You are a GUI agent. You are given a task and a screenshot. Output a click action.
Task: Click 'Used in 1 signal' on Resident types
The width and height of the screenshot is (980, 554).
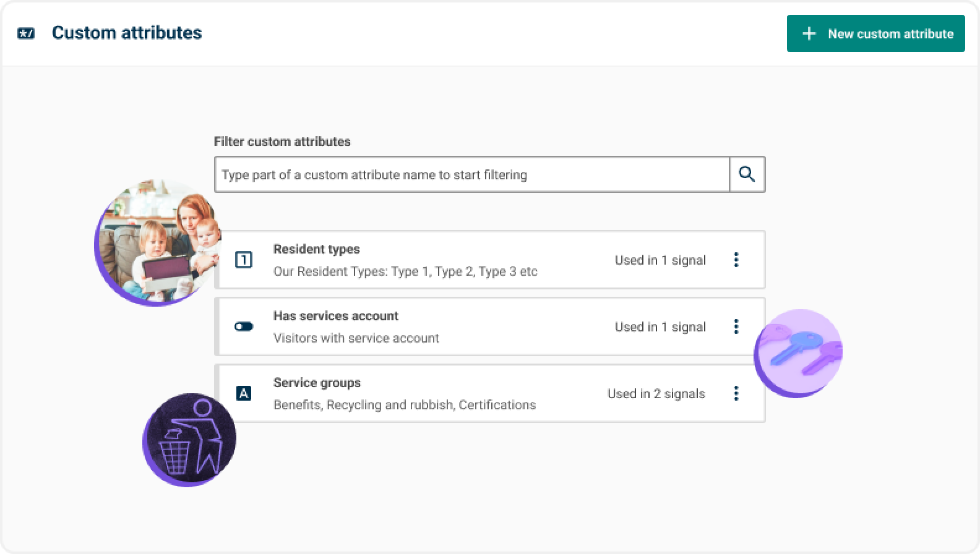click(x=660, y=260)
